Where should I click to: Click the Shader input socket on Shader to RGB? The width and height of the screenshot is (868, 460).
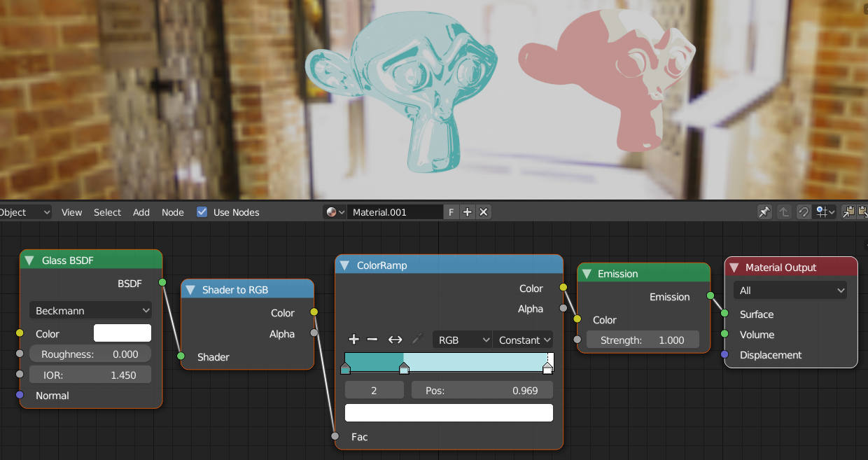pyautogui.click(x=181, y=356)
